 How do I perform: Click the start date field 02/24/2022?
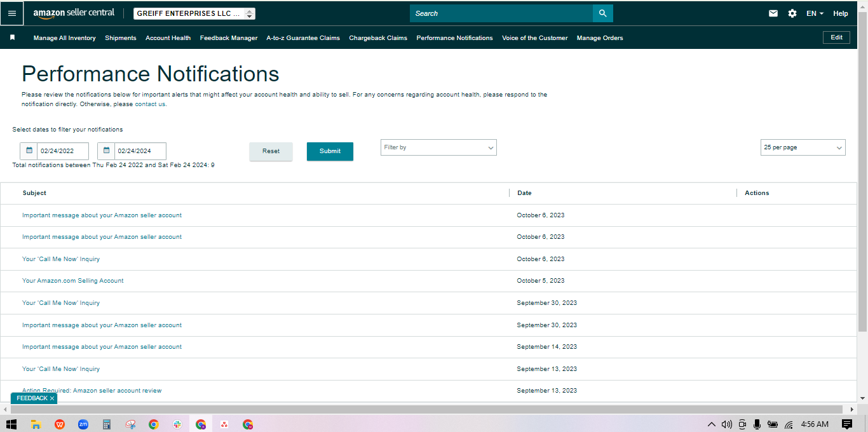[x=62, y=151]
